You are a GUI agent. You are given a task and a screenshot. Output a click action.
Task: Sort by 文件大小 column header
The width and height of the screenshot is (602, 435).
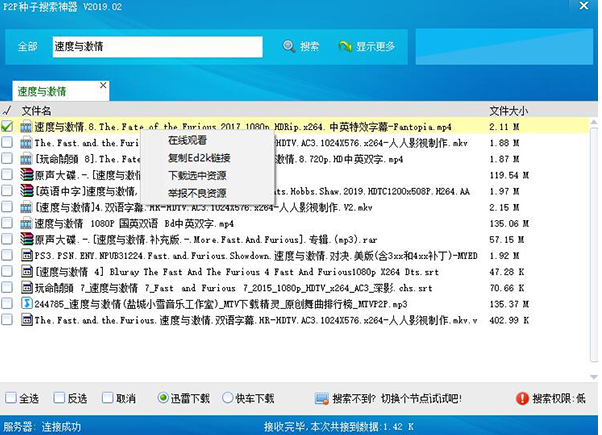509,111
